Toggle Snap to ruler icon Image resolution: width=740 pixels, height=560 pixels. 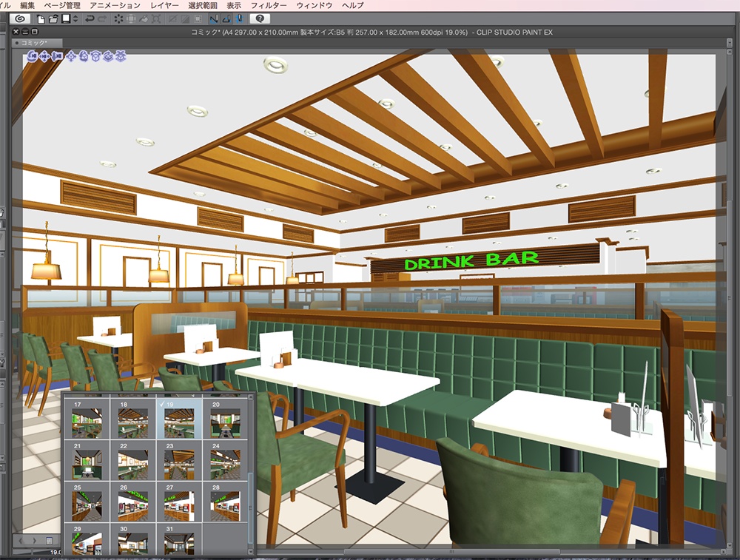click(214, 19)
